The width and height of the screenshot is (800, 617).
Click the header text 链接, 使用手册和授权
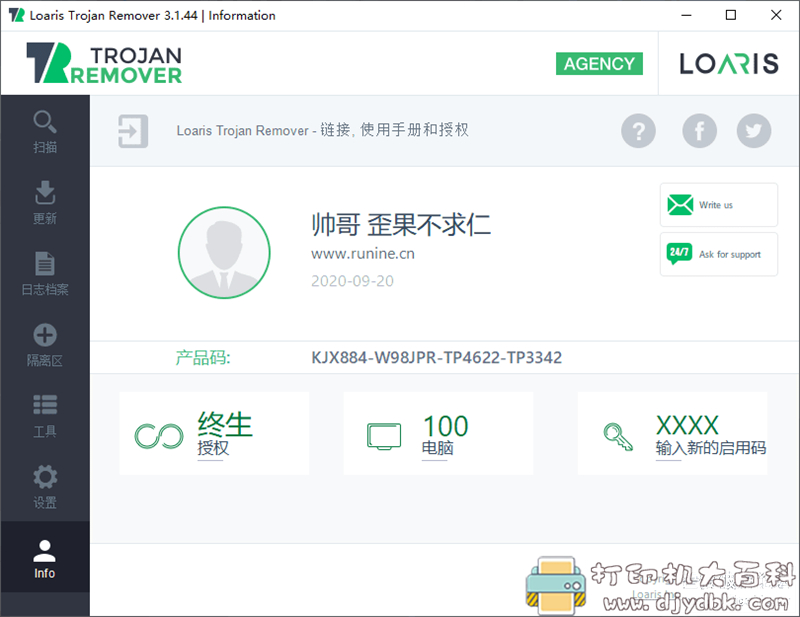click(394, 130)
